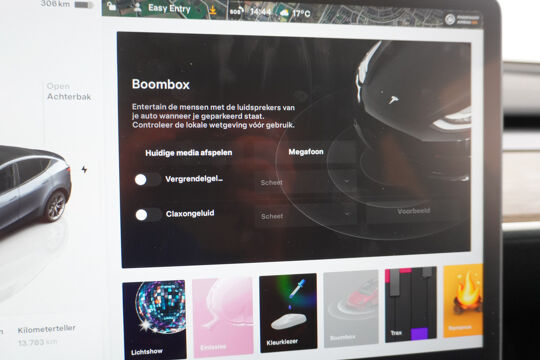
Task: Toggle the Claxongeluid switch
Action: click(x=148, y=215)
